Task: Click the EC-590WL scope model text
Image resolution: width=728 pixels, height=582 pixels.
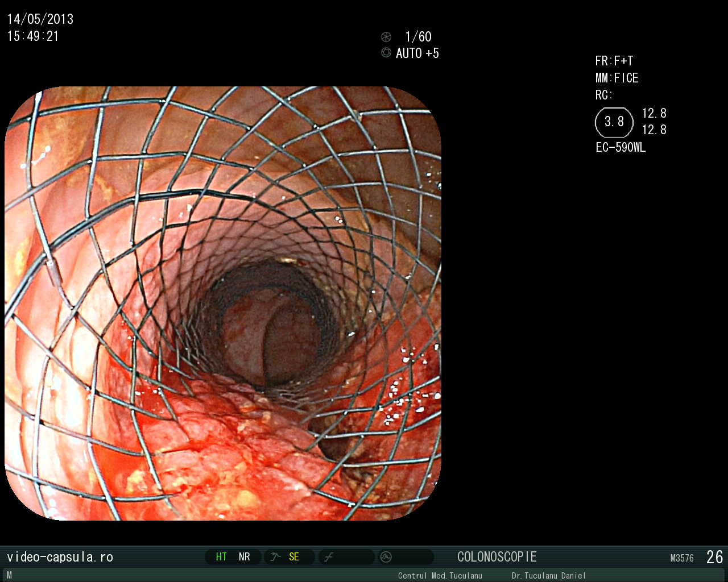Action: point(621,148)
